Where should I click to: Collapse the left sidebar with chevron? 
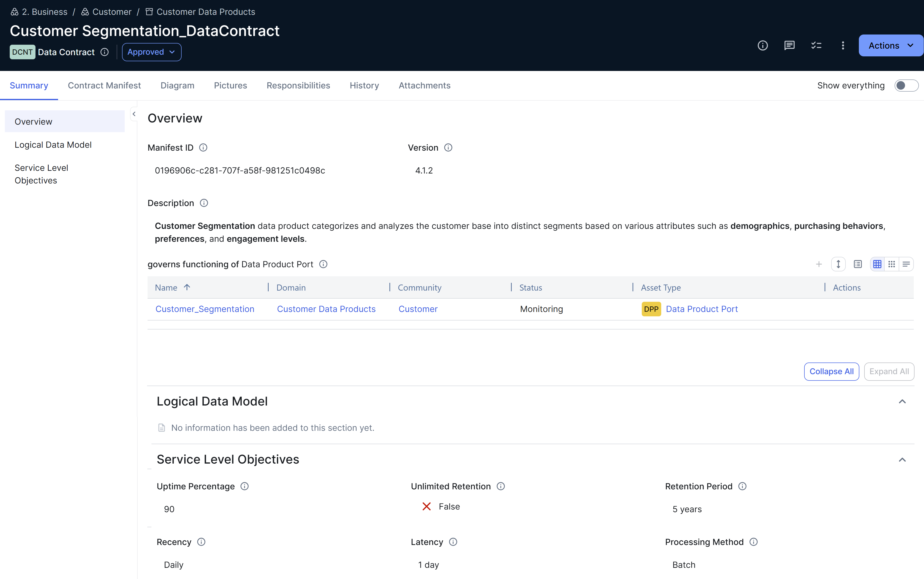134,114
